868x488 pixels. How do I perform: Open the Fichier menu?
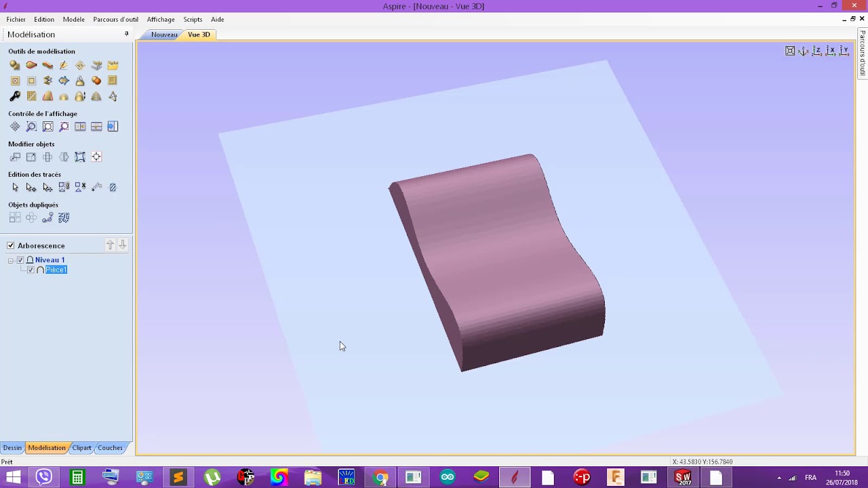[16, 19]
